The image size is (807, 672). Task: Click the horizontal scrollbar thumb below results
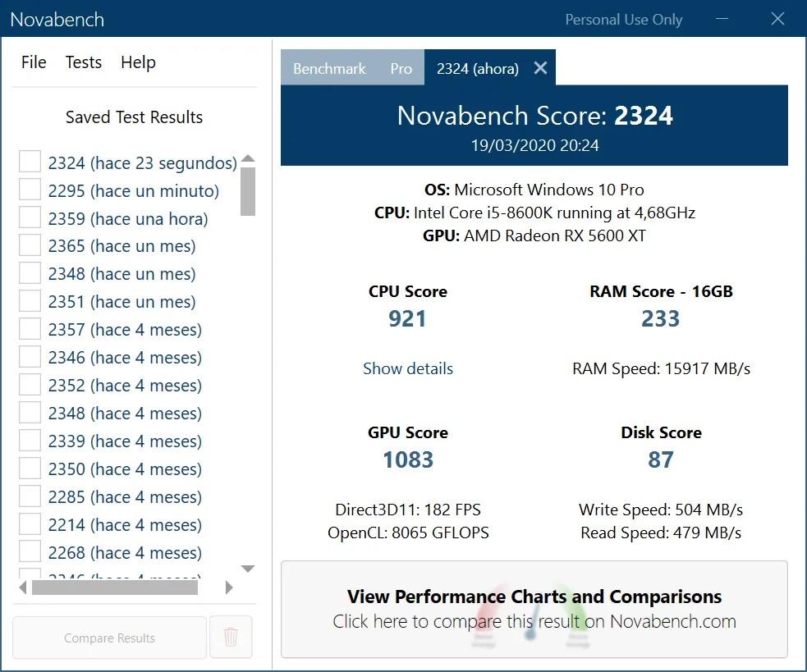pos(115,587)
